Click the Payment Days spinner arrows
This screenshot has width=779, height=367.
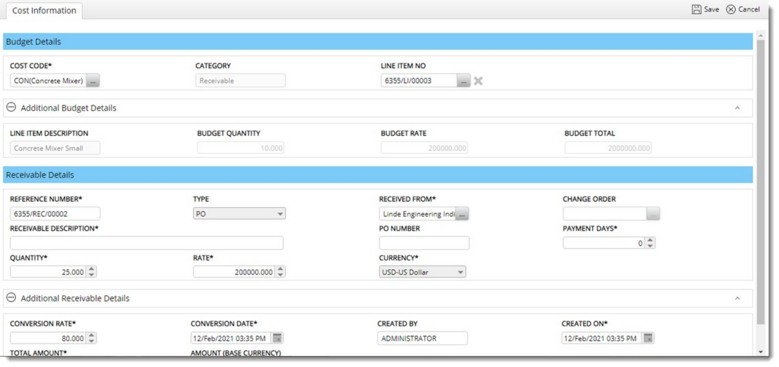650,243
